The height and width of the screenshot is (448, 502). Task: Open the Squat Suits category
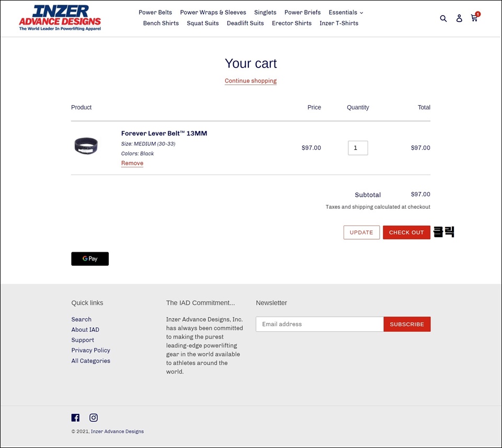point(203,23)
